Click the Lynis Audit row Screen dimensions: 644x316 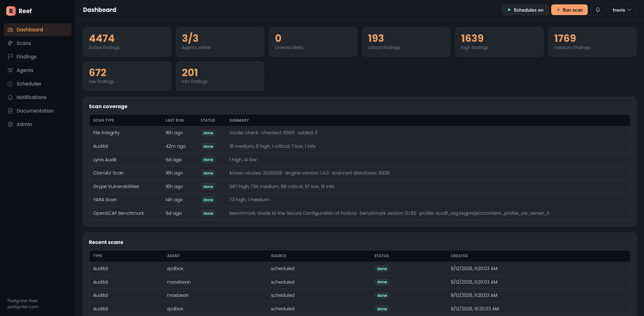coord(360,160)
